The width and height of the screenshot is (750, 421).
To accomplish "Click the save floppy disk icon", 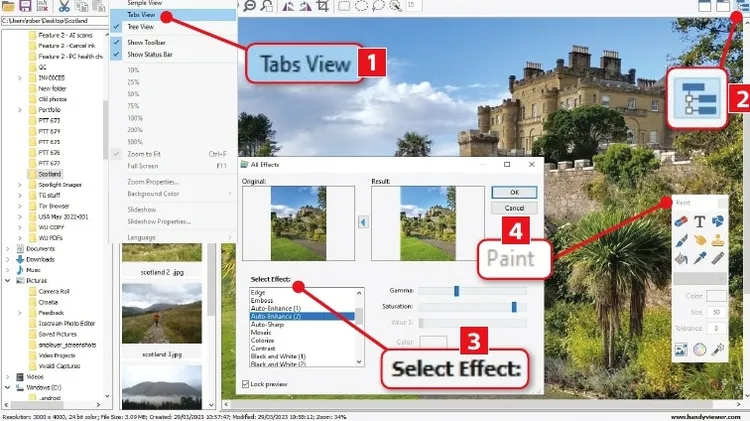I will tap(25, 6).
